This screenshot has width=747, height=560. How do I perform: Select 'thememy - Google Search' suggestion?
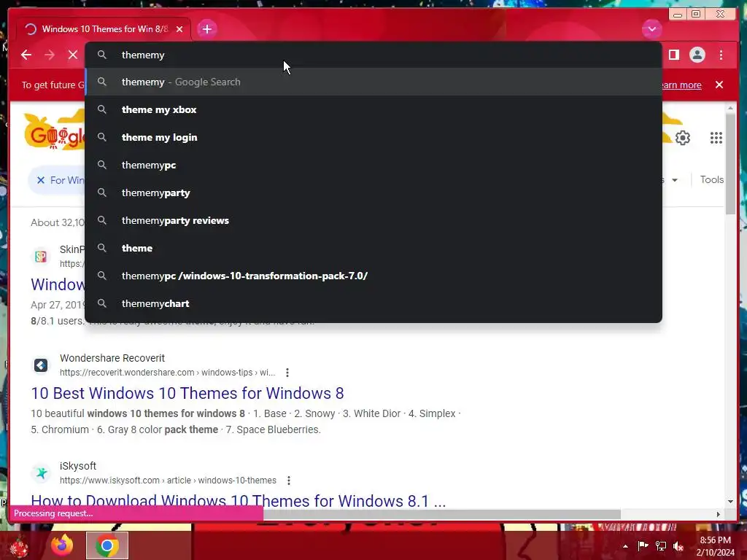click(373, 82)
